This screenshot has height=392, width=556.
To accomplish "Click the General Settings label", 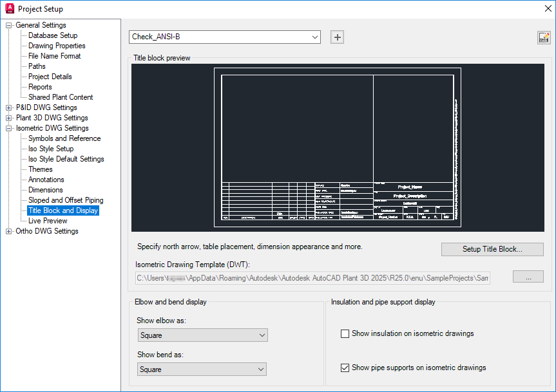I will 41,25.
